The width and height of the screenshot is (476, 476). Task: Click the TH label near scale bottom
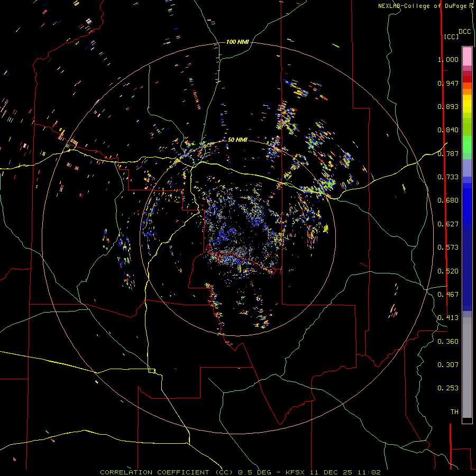click(x=454, y=412)
